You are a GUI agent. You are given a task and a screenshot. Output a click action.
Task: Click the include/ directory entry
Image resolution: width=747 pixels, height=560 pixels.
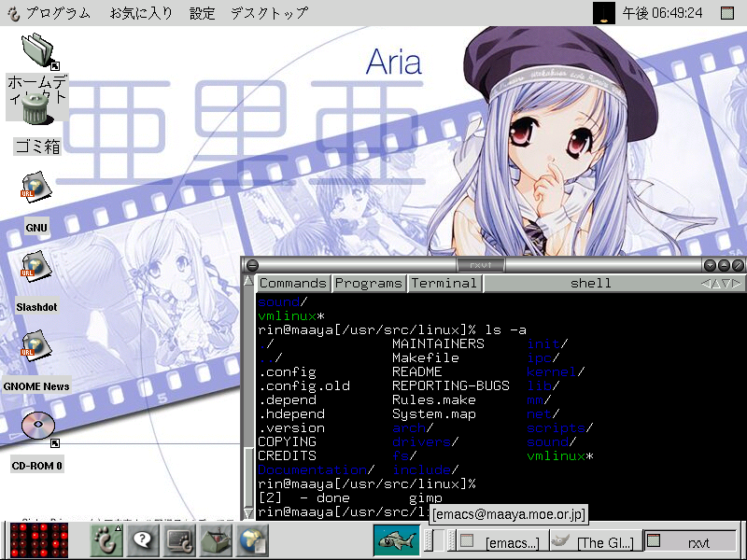tap(425, 470)
